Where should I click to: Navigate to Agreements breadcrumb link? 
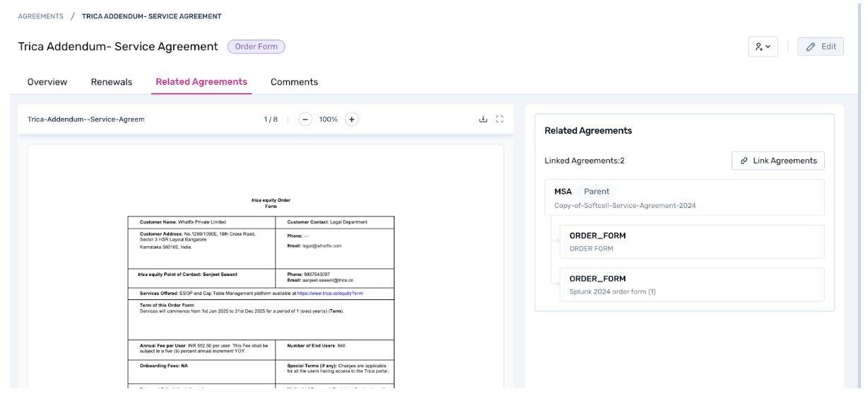(x=40, y=16)
